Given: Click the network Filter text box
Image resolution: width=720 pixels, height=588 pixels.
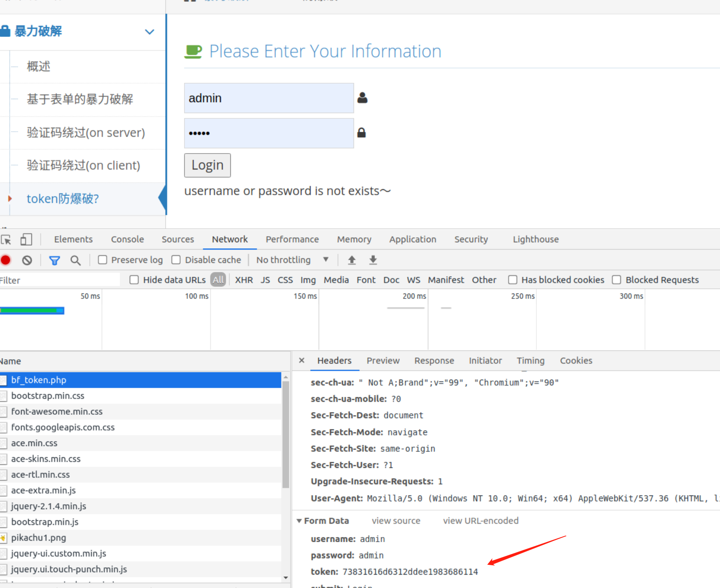Looking at the screenshot, I should pos(60,280).
